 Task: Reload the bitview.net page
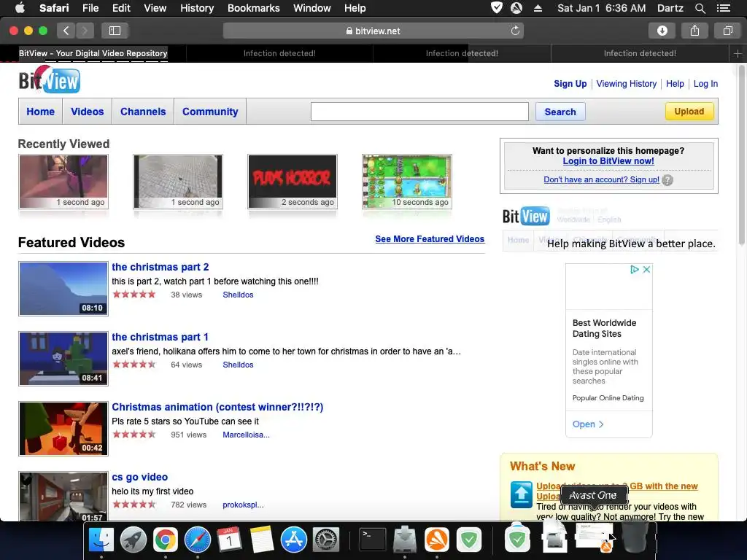(x=515, y=31)
